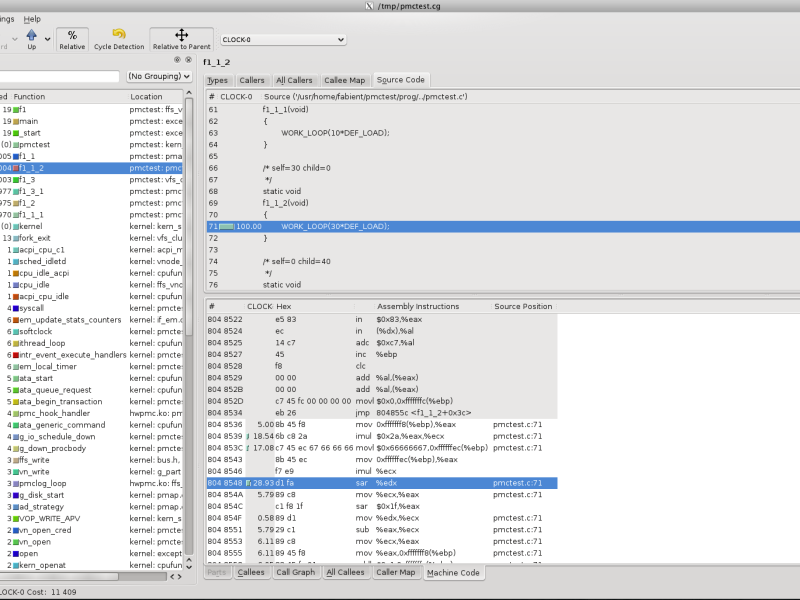
Task: Open the All Callers tab
Action: tap(294, 80)
